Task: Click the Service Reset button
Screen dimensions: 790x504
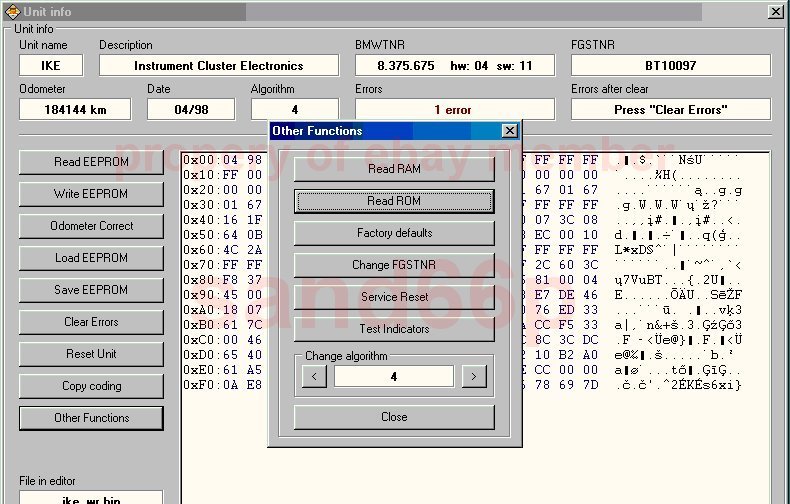Action: tap(394, 297)
